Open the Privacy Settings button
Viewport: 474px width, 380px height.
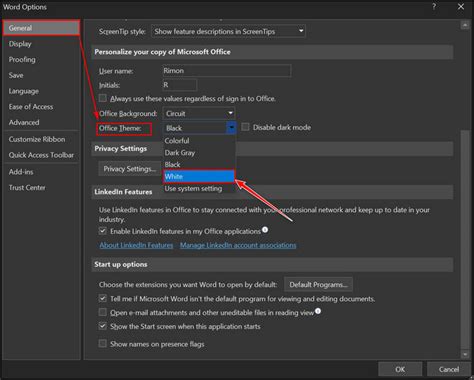tap(129, 169)
